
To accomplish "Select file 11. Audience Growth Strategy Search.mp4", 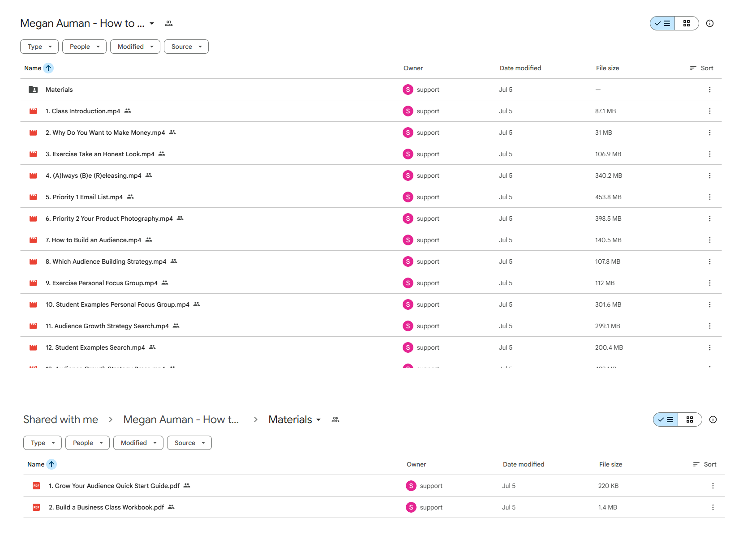I will pos(107,326).
